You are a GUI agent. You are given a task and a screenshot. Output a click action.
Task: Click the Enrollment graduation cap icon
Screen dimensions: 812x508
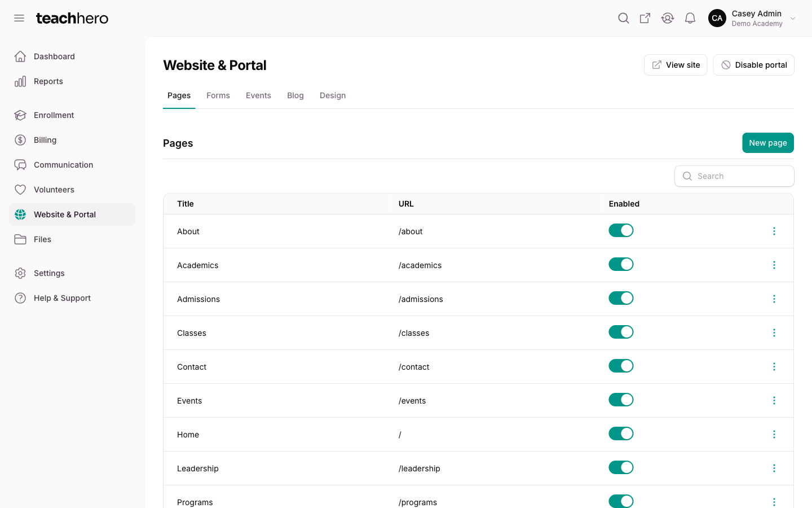click(20, 115)
